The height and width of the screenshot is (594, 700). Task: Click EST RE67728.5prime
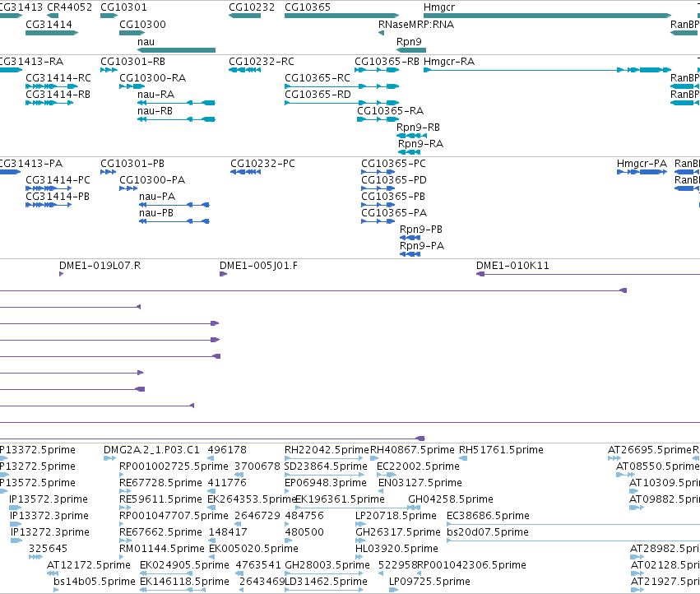click(125, 491)
